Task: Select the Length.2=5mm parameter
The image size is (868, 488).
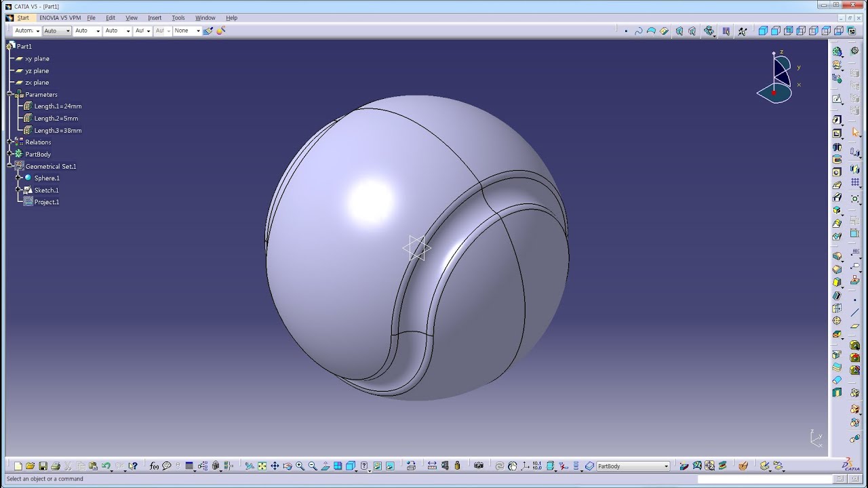Action: click(x=56, y=119)
